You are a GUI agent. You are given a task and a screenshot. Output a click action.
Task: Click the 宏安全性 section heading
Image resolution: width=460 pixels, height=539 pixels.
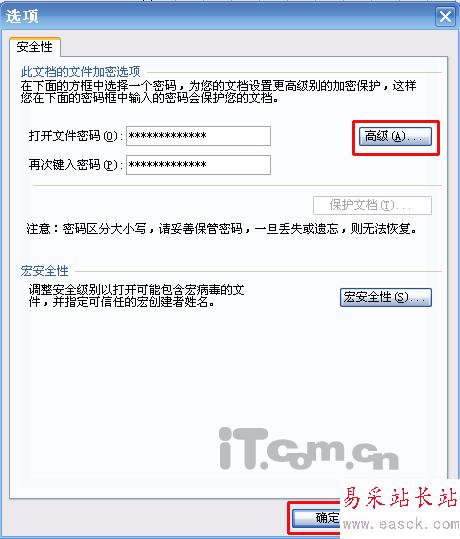[x=44, y=271]
